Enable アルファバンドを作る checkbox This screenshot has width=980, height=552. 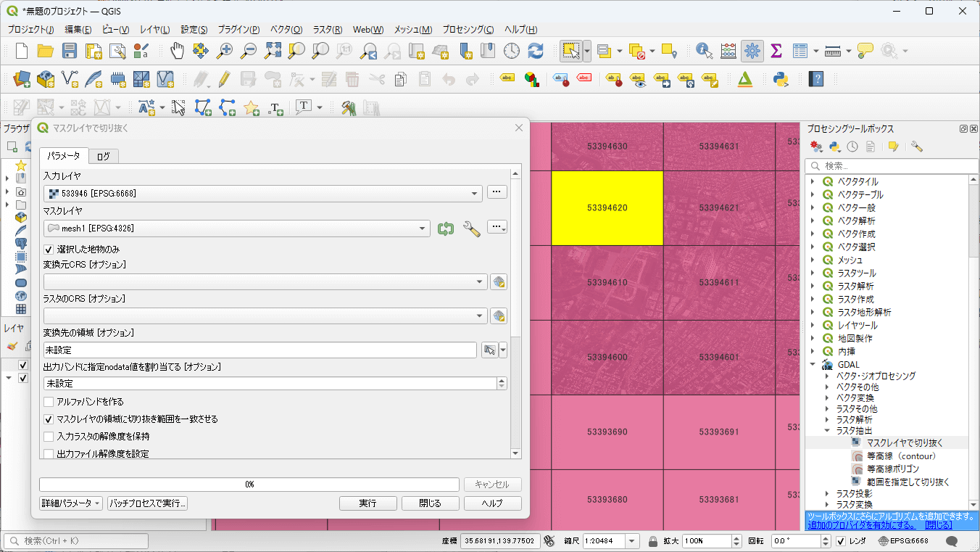pyautogui.click(x=49, y=402)
